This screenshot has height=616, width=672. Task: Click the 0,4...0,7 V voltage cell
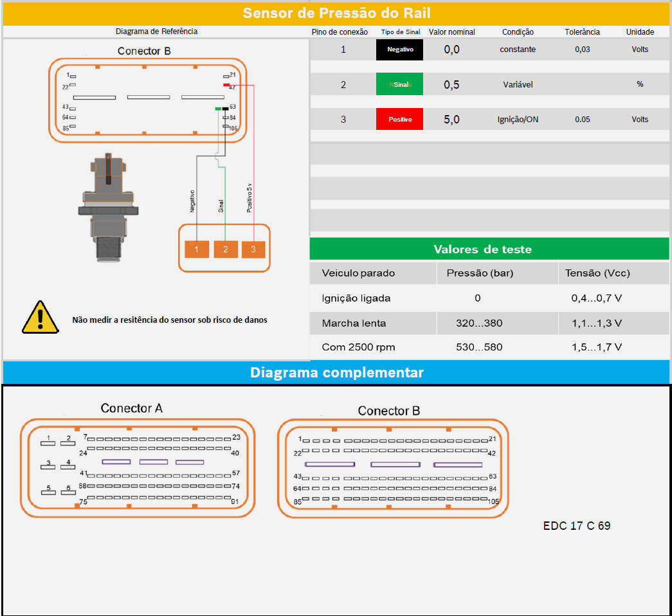point(596,298)
